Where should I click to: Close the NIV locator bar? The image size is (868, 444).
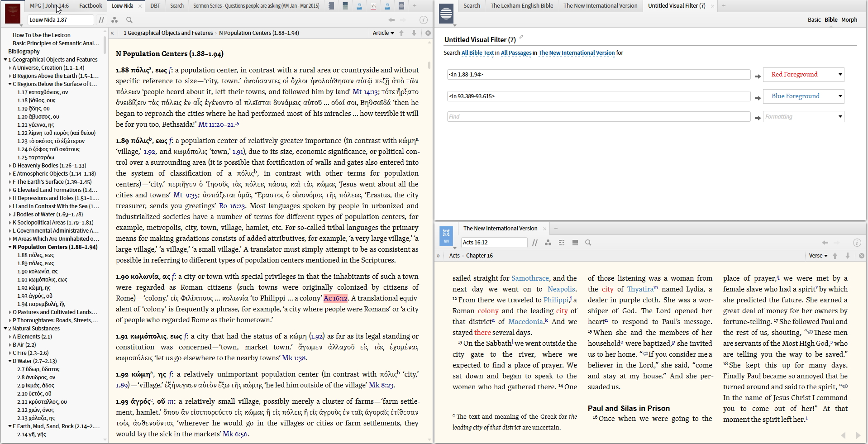862,256
